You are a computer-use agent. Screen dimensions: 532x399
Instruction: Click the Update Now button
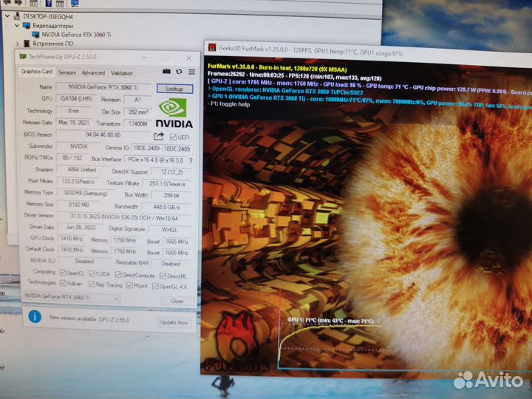[x=174, y=322]
